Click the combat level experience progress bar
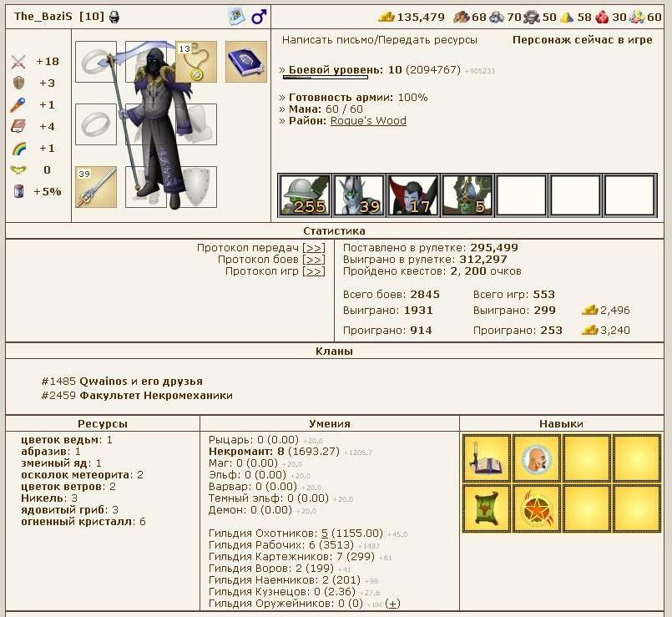 [326, 78]
